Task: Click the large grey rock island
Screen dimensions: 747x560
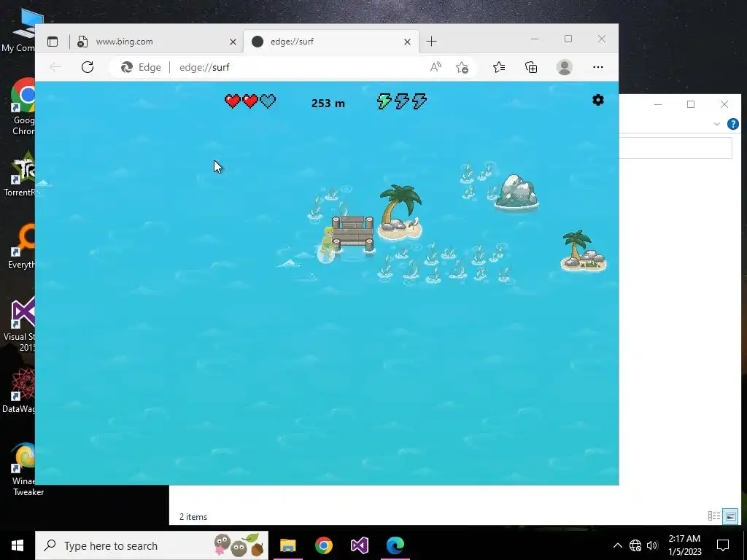Action: 516,192
